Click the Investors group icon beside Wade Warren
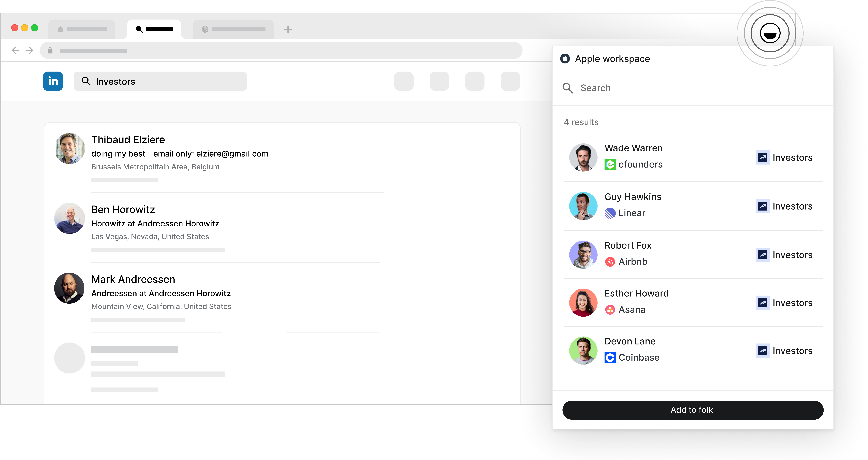 point(763,157)
